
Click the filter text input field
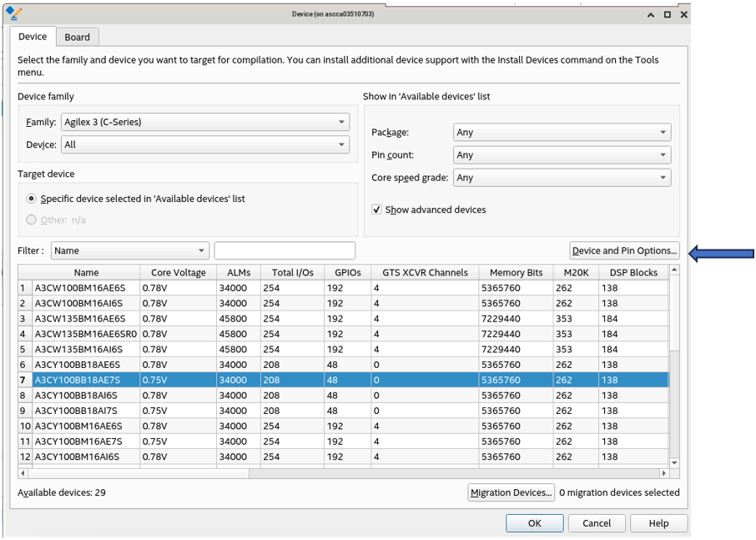285,250
